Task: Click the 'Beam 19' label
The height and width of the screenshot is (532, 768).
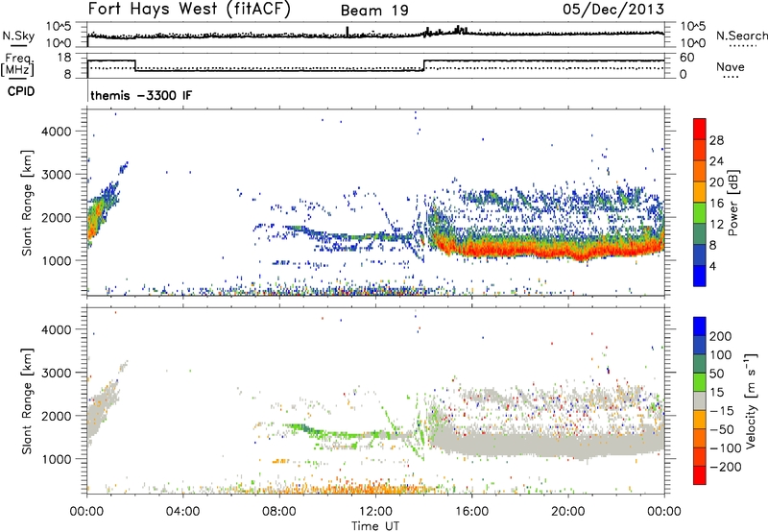Action: [374, 11]
